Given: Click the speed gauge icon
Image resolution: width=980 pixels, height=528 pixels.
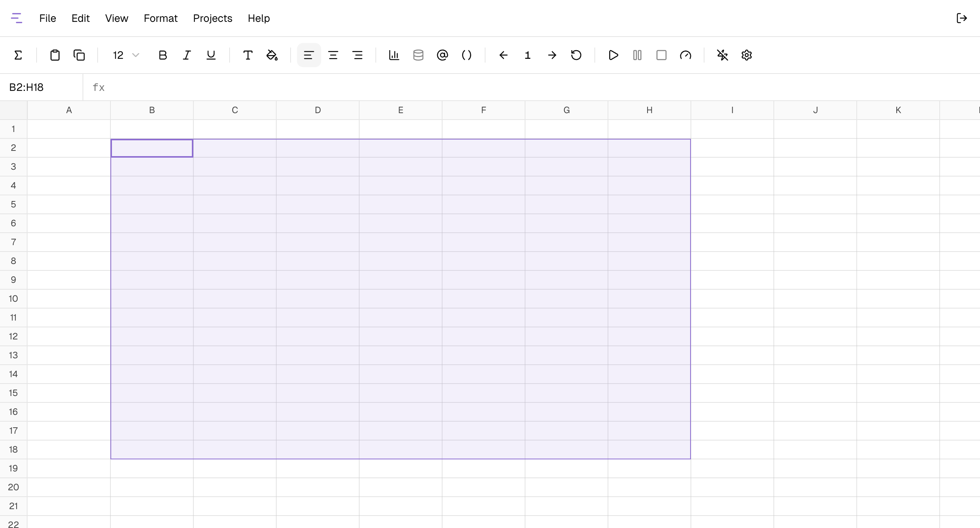Looking at the screenshot, I should coord(686,55).
